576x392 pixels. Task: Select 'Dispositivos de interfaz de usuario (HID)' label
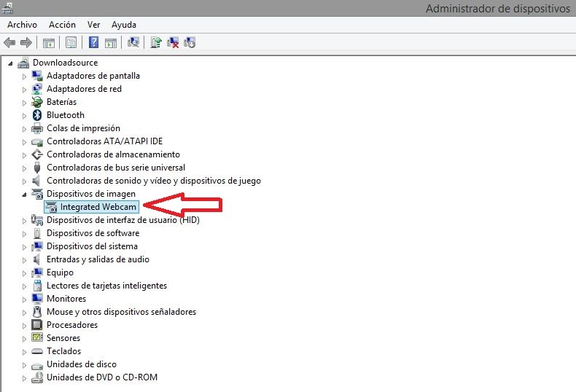tap(123, 220)
